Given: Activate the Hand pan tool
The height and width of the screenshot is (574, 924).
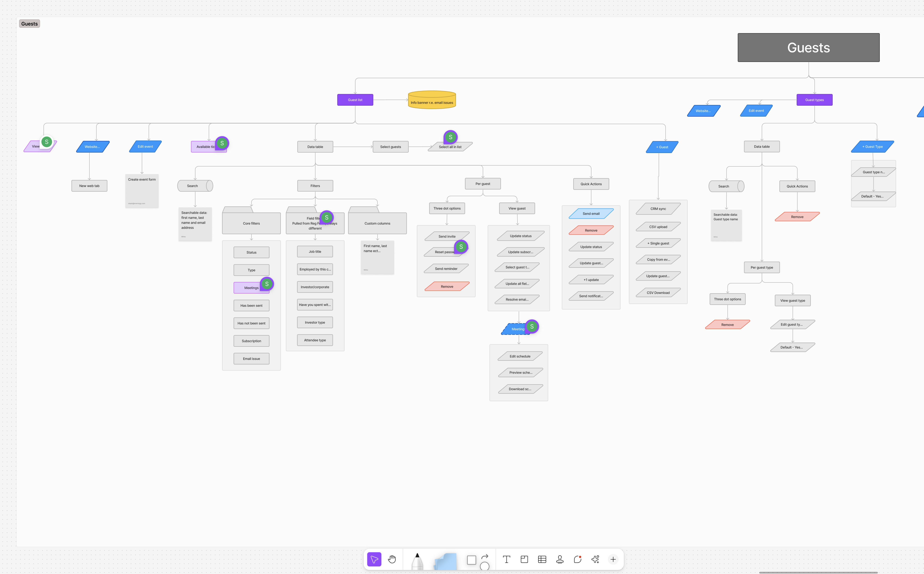Looking at the screenshot, I should coord(392,559).
